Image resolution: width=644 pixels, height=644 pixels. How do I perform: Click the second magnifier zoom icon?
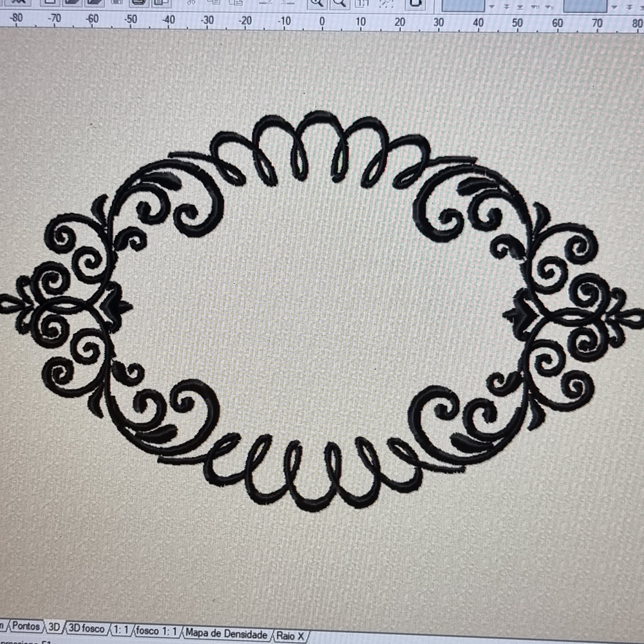tap(339, 3)
